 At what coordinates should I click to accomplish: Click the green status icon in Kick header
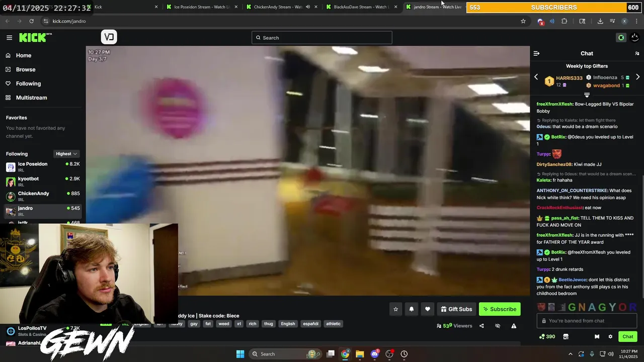pos(621,38)
